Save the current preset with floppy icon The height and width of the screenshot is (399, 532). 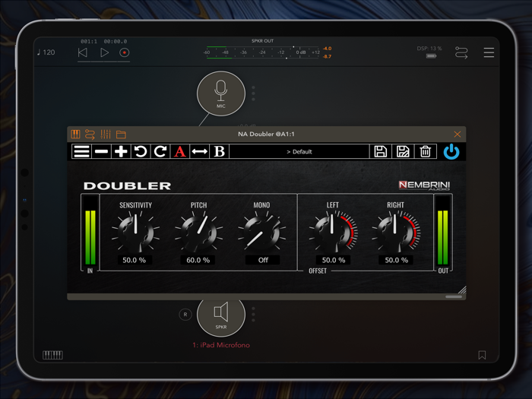pos(380,151)
